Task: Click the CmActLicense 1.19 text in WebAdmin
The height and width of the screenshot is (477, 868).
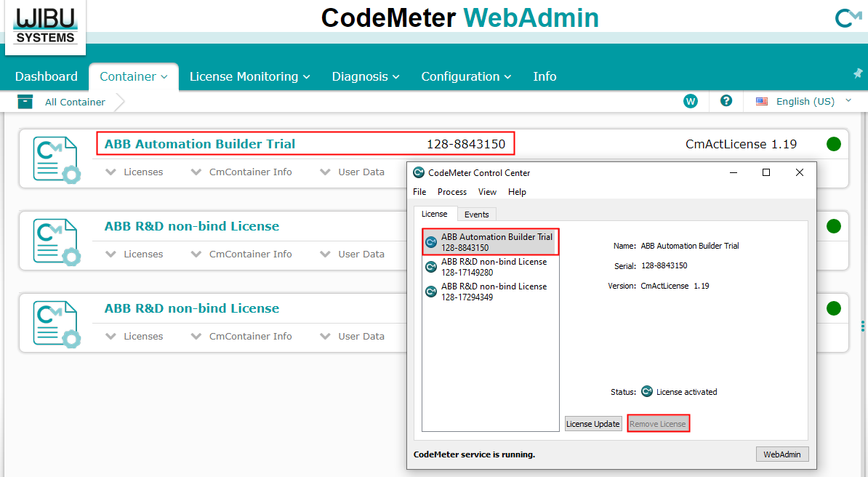Action: [742, 144]
